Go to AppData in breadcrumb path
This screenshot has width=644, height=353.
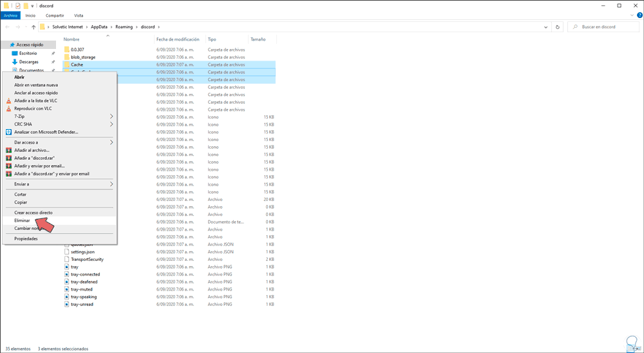99,27
